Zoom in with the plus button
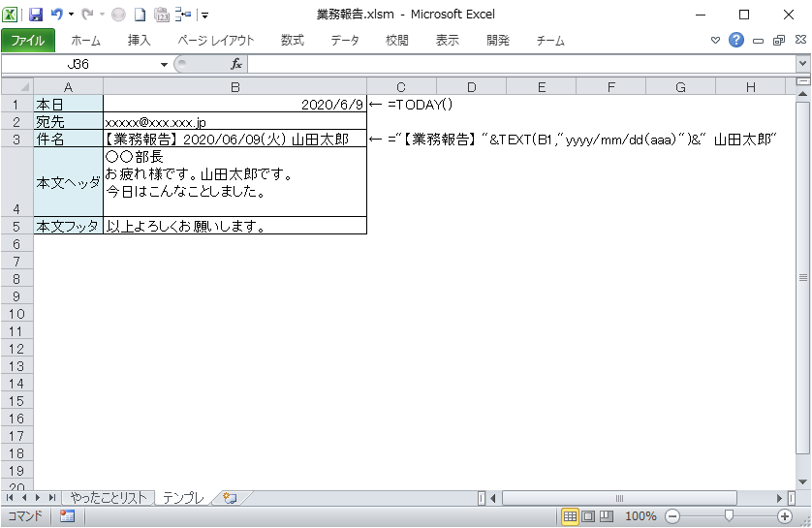This screenshot has height=528, width=812. pos(785,516)
